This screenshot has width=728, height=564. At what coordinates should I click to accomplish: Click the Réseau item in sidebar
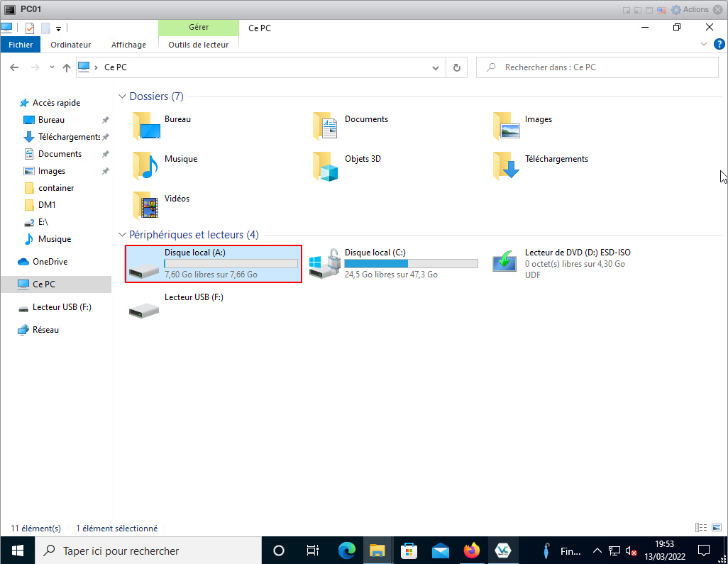[x=45, y=330]
